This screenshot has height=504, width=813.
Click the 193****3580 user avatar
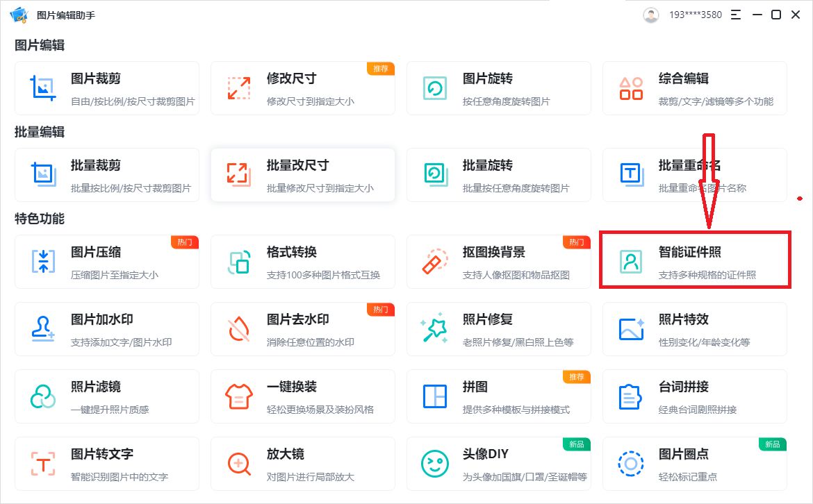click(650, 14)
